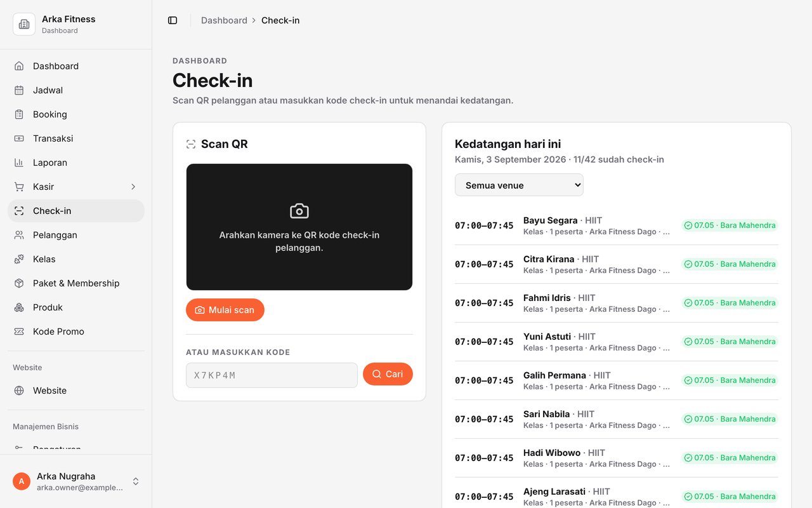Select Sari Nabila arrival row

(617, 419)
